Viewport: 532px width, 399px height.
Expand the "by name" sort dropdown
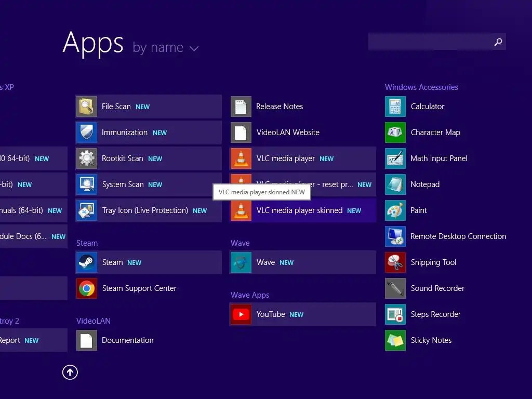(x=166, y=47)
